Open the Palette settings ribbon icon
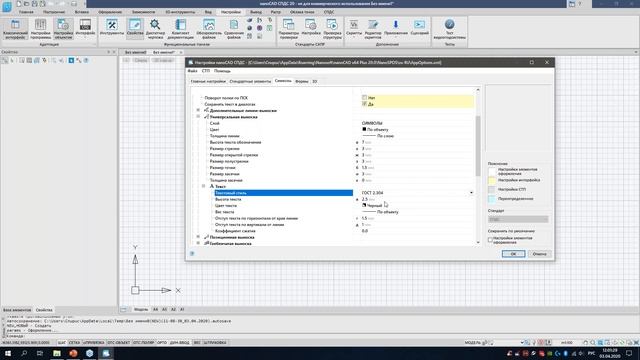Image resolution: width=640 pixels, height=360 pixels. [x=40, y=29]
